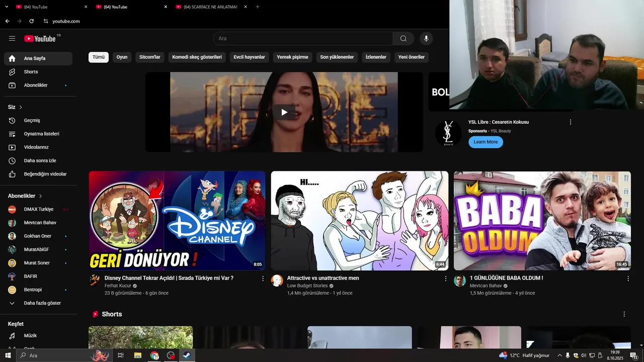Click the search magnifier button
The height and width of the screenshot is (362, 644).
[x=404, y=39]
